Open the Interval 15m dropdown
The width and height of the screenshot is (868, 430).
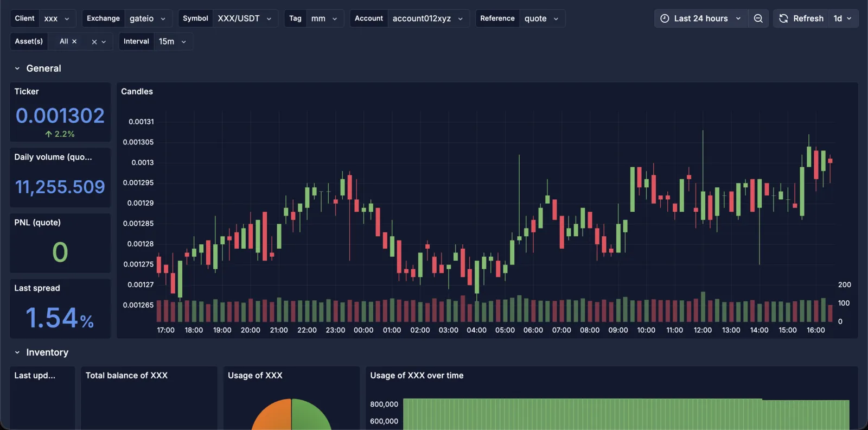pos(173,41)
